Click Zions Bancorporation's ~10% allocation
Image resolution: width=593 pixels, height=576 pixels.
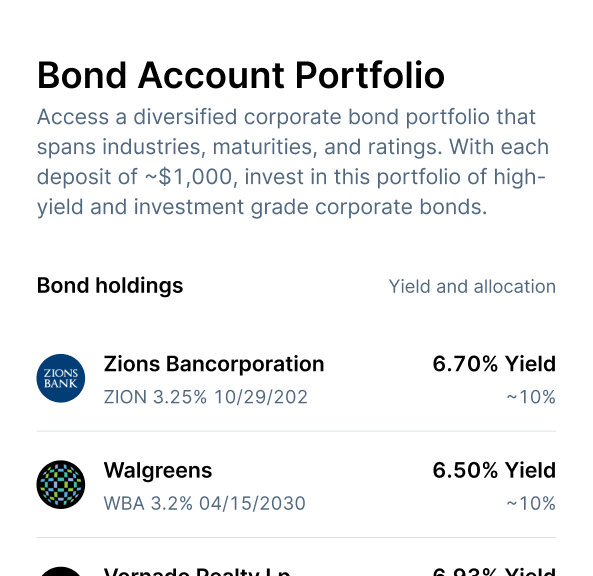click(x=531, y=397)
